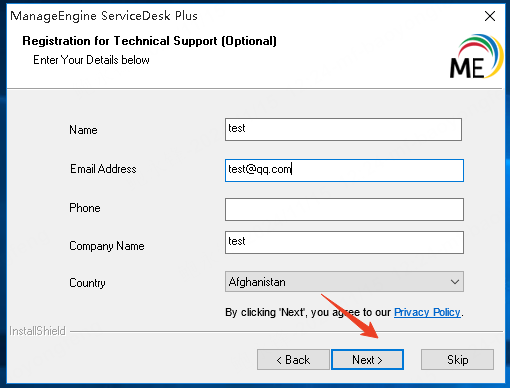Click the Next button

point(367,360)
